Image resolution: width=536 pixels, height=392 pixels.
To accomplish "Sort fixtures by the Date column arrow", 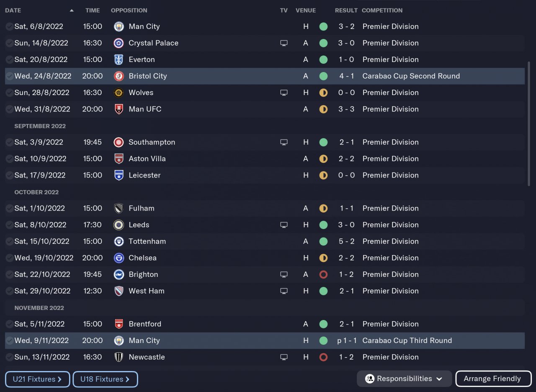I will tap(72, 10).
